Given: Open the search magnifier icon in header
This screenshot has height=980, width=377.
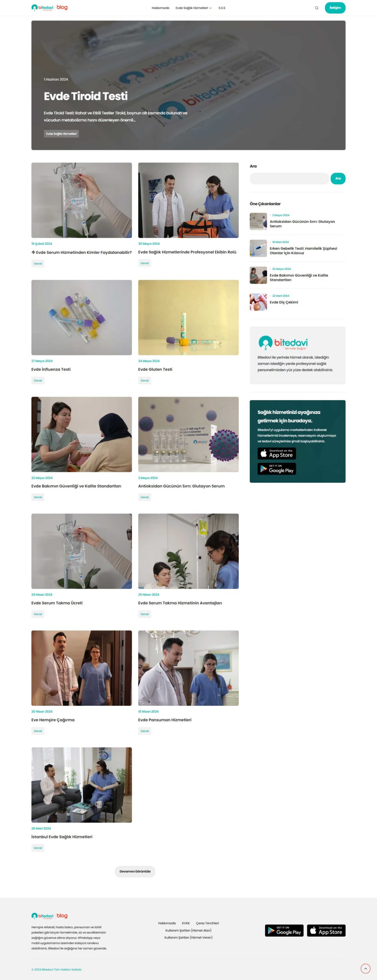Looking at the screenshot, I should point(316,8).
